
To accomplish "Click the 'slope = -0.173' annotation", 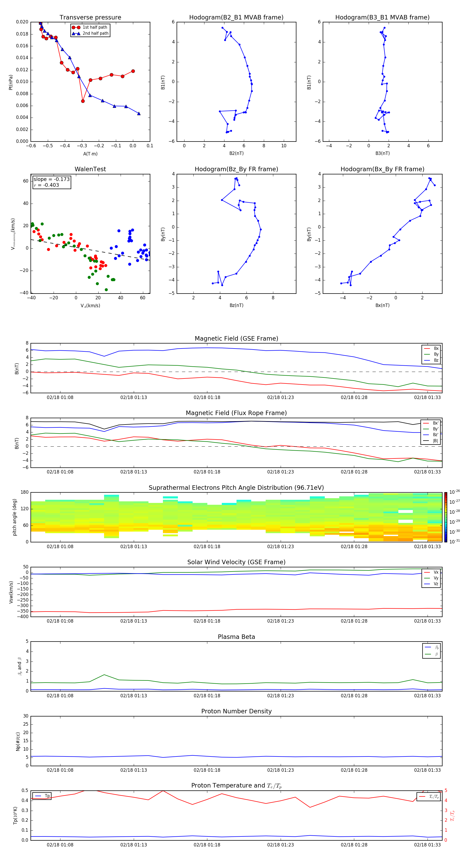I will [x=52, y=179].
